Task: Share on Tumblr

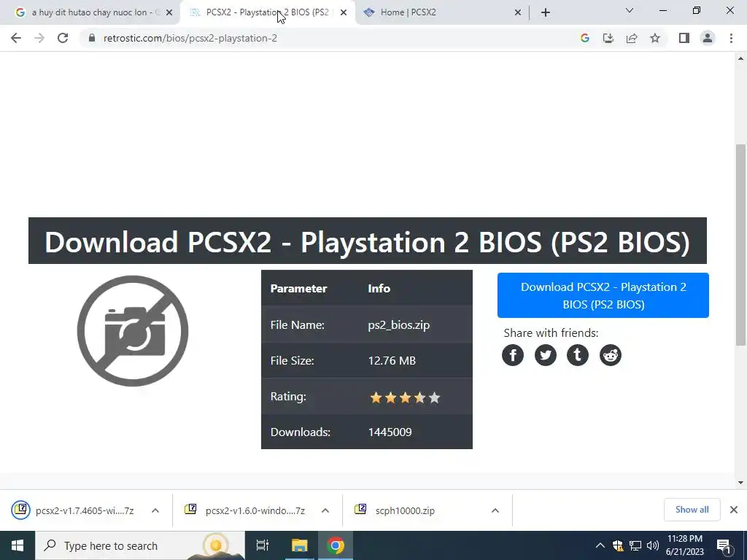Action: [x=578, y=355]
